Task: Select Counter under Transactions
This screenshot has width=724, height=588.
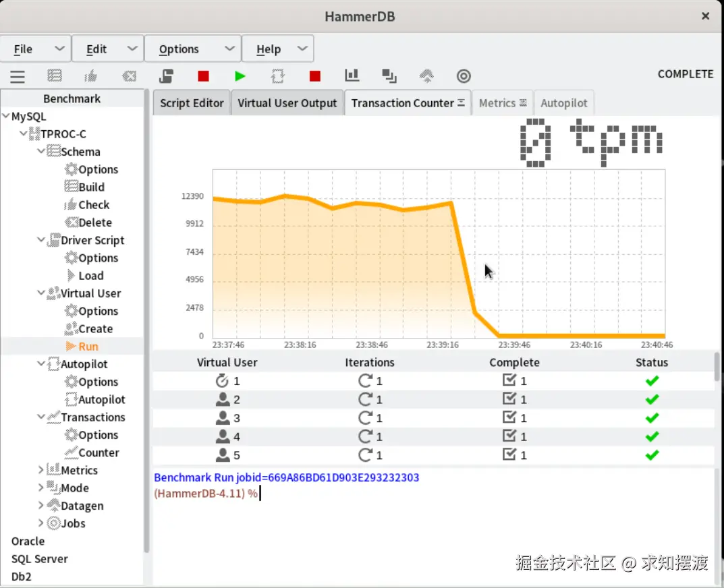Action: pos(92,452)
